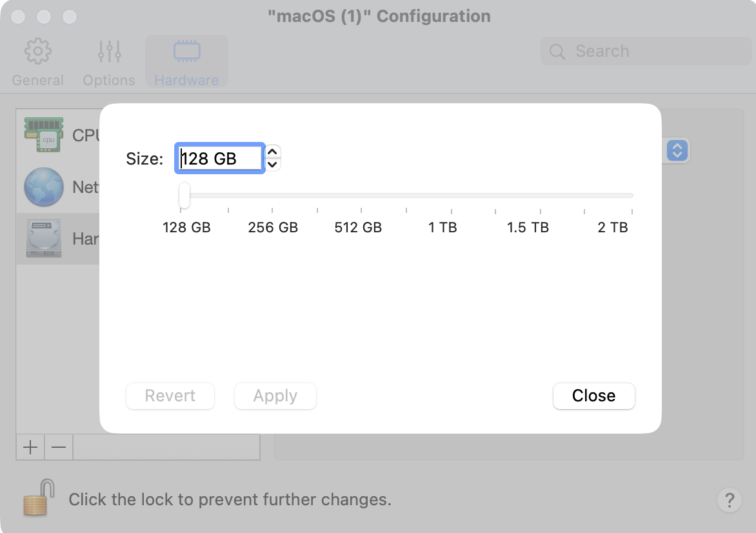Select the CPU & Memory chip icon
This screenshot has width=756, height=533.
44,134
